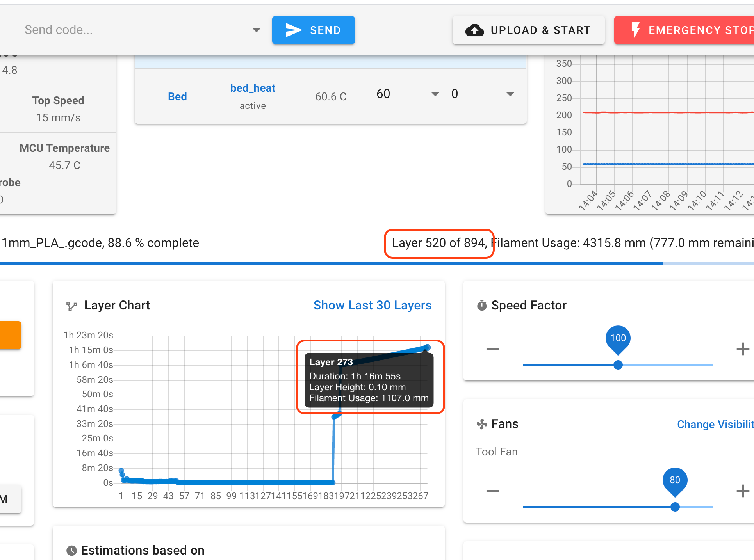Click the Speed Factor stopwatch icon
This screenshot has width=754, height=560.
(x=482, y=305)
